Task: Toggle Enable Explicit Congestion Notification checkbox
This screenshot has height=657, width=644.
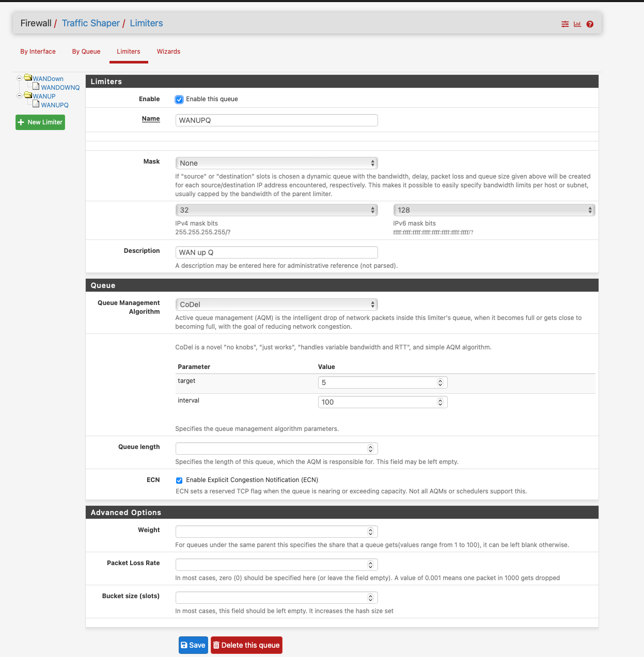Action: tap(179, 480)
